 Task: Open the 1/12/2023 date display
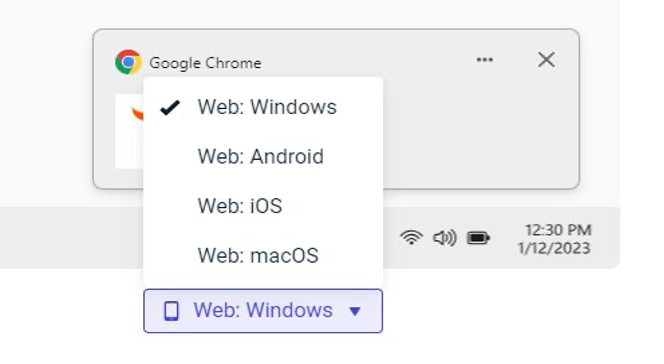(x=554, y=248)
